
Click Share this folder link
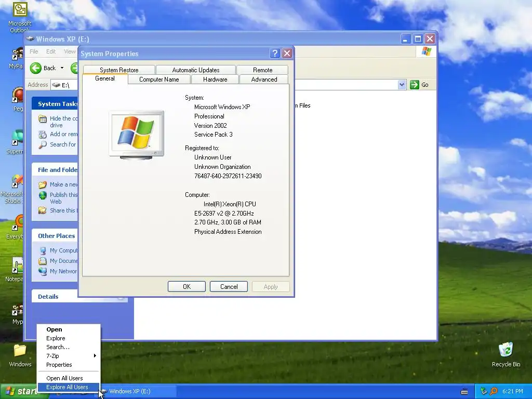pyautogui.click(x=63, y=210)
